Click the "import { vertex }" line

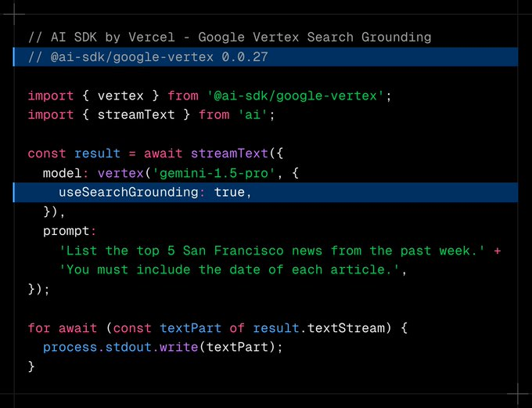pos(210,96)
